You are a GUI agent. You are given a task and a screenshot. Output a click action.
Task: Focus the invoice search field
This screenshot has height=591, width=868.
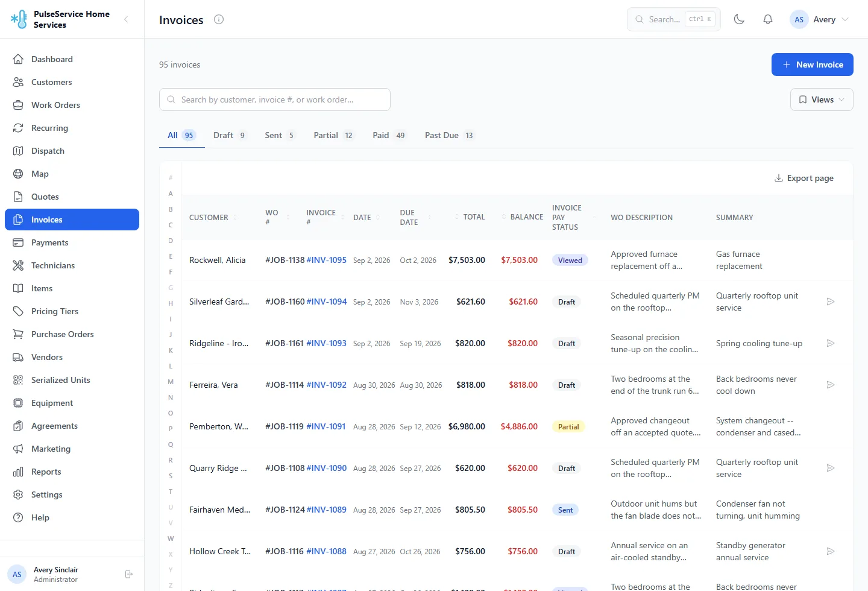pos(275,100)
